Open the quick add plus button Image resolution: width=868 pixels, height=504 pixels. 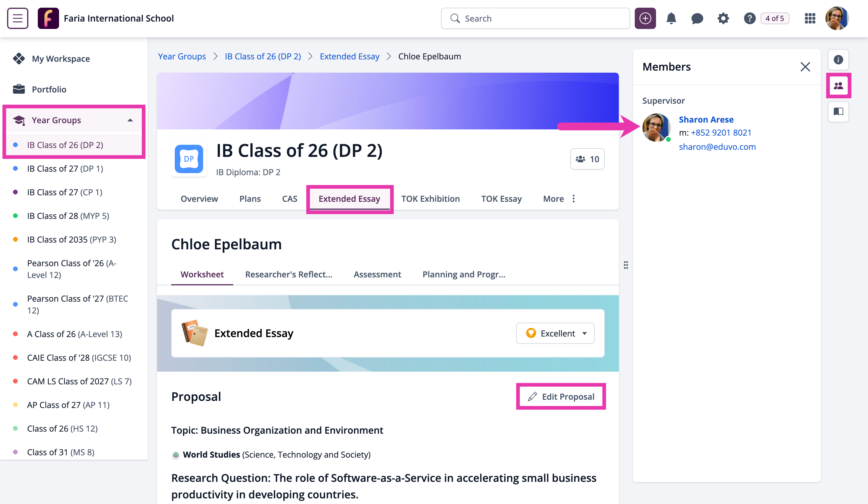coord(645,18)
